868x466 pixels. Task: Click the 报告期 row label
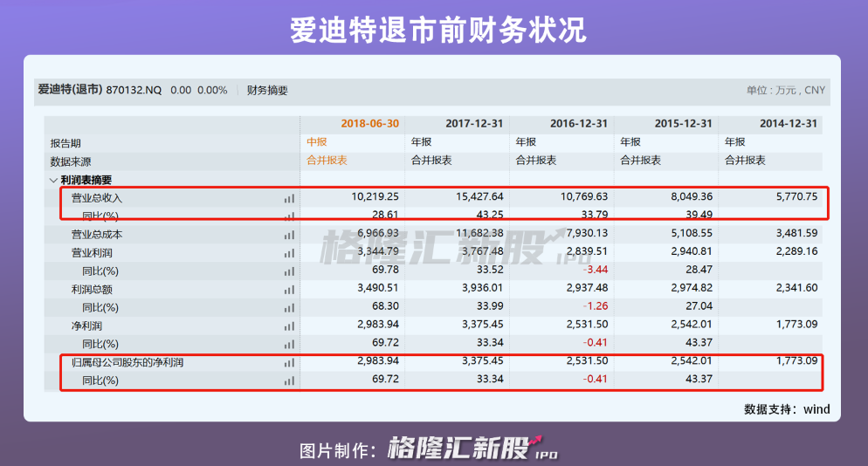tap(65, 143)
